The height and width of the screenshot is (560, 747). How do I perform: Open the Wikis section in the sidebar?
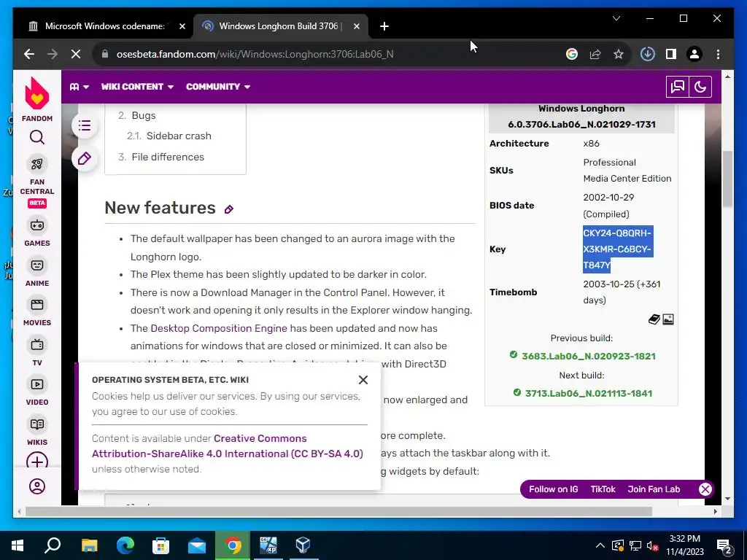pyautogui.click(x=37, y=432)
